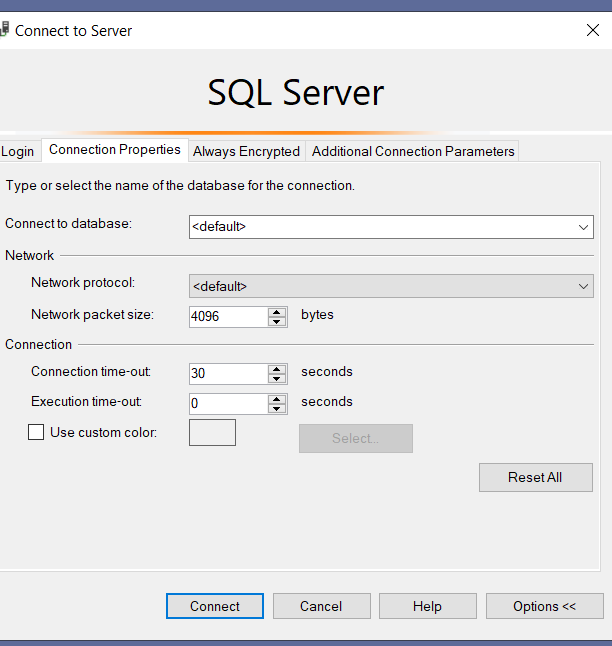Screen dimensions: 612x646
Task: Click the server icon in title bar
Action: click(x=4, y=30)
